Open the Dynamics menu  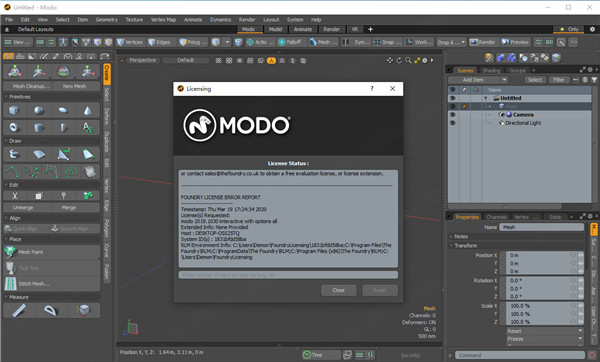[220, 20]
